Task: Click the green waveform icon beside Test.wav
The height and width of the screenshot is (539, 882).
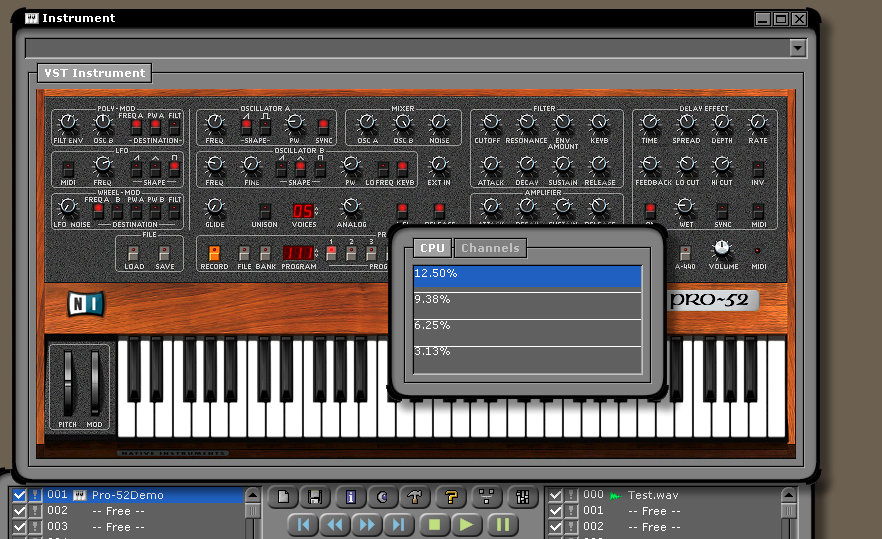Action: (x=615, y=496)
